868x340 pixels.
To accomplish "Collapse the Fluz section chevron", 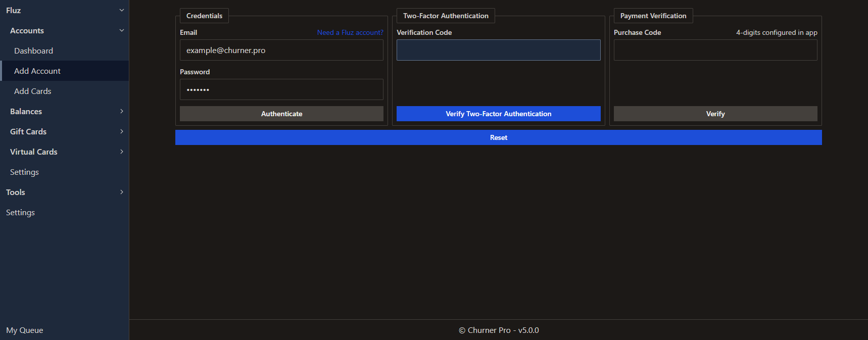I will (121, 10).
